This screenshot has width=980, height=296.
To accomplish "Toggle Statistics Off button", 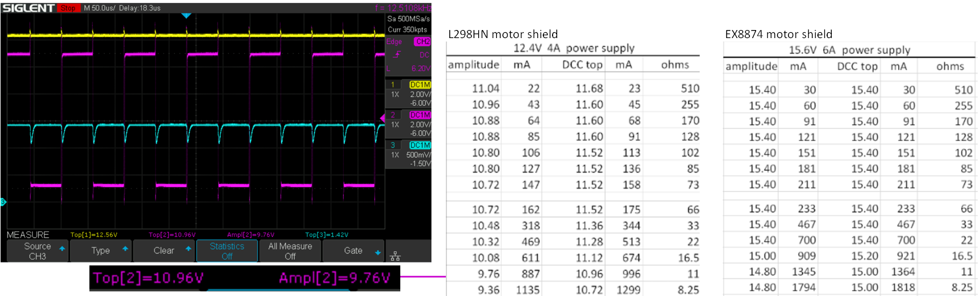I will tap(227, 251).
